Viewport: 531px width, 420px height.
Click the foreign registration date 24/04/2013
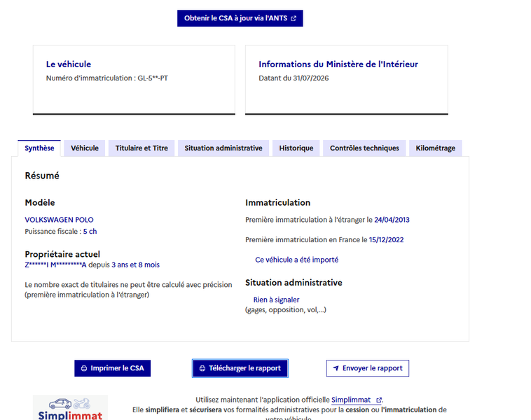392,220
